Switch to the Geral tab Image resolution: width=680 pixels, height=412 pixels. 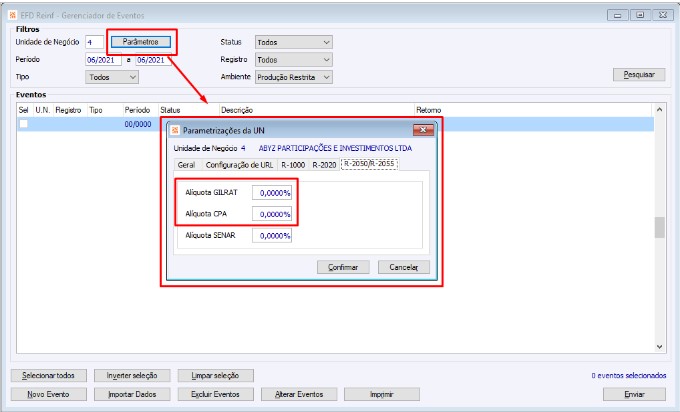tap(186, 165)
